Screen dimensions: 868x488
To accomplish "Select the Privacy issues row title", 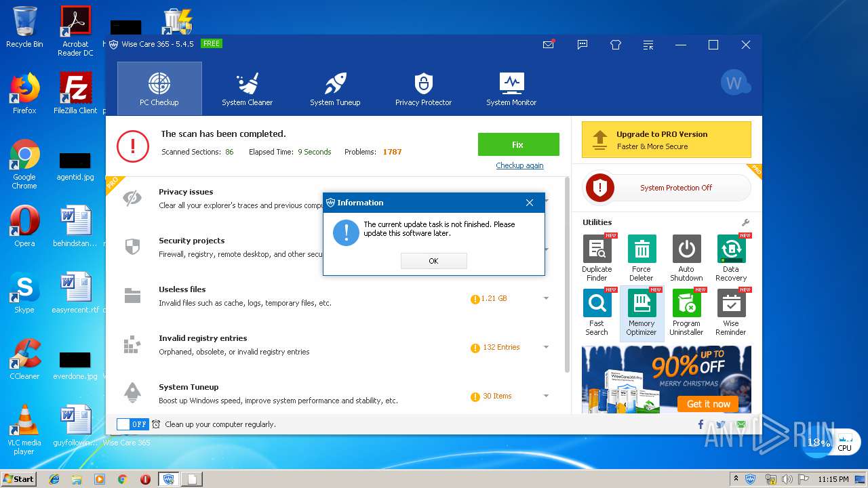I will tap(186, 192).
